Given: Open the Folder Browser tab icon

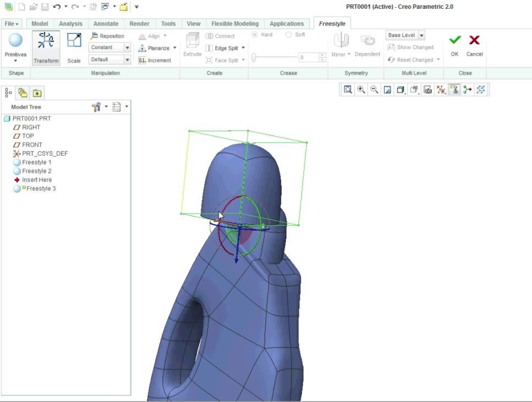Looking at the screenshot, I should click(23, 93).
